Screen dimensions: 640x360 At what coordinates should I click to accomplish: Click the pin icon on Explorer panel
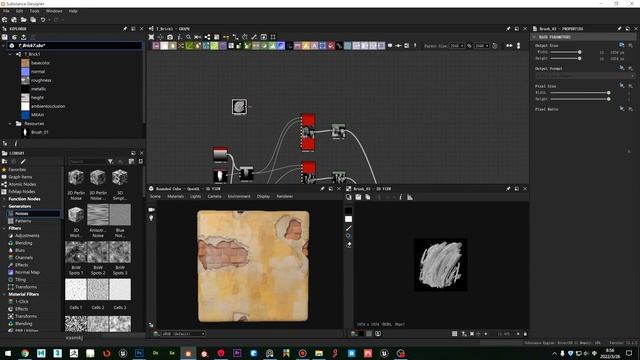tap(125, 29)
